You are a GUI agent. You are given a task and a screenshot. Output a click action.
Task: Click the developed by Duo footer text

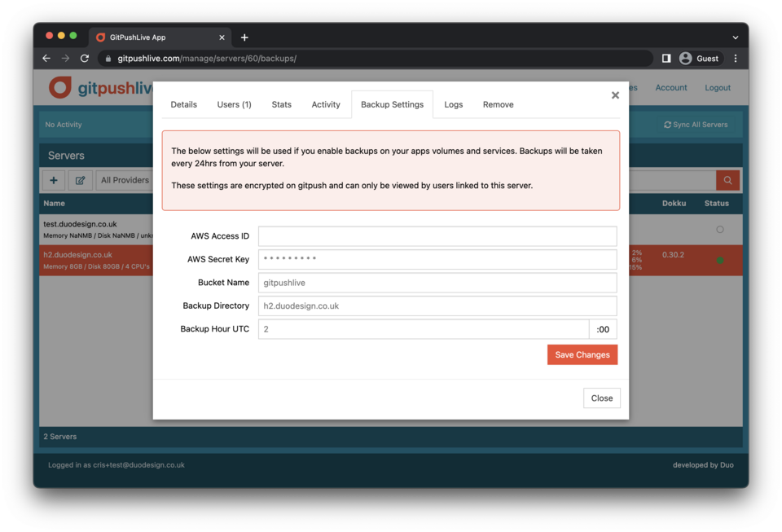click(x=703, y=464)
